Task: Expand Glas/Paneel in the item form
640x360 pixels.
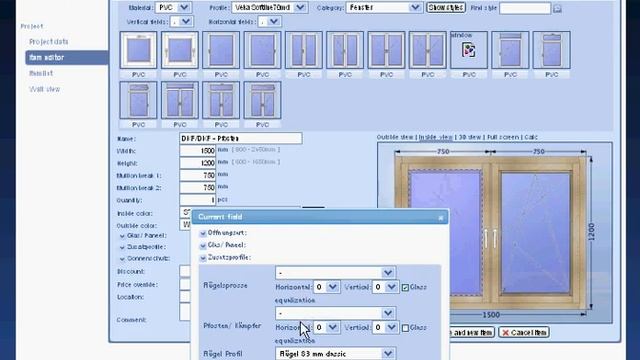Action: (122, 236)
